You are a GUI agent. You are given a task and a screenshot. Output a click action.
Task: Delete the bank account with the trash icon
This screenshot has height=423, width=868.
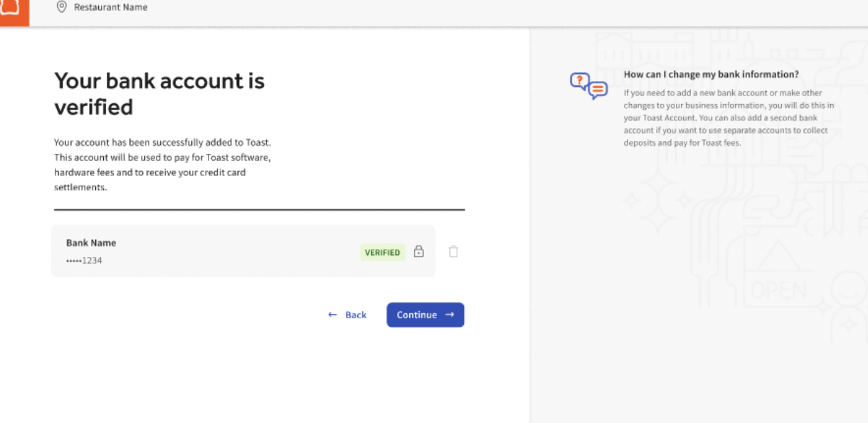tap(453, 251)
